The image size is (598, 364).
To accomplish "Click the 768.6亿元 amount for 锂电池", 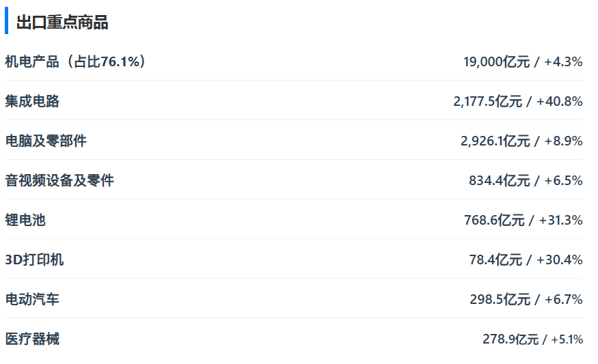I will [x=493, y=221].
